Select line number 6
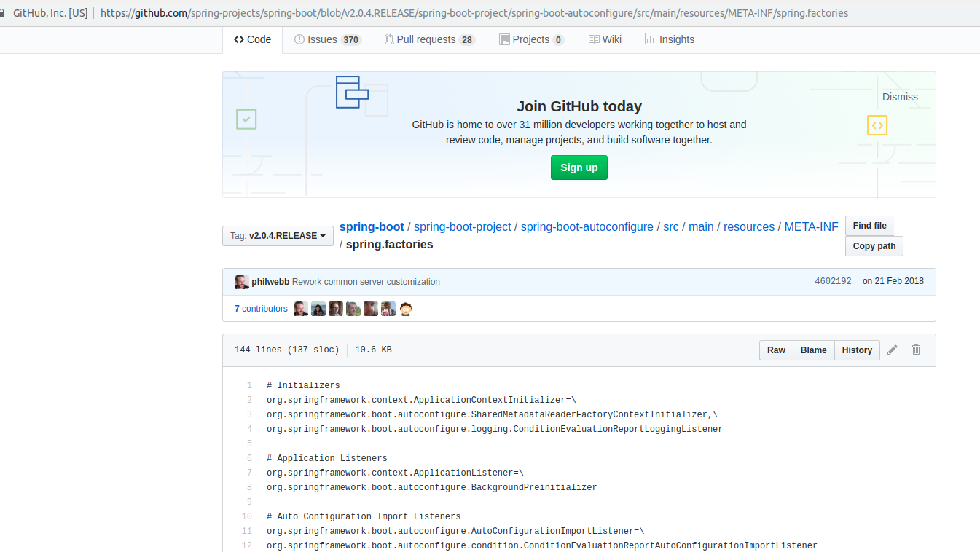Screen dimensions: 980x552 coord(249,458)
